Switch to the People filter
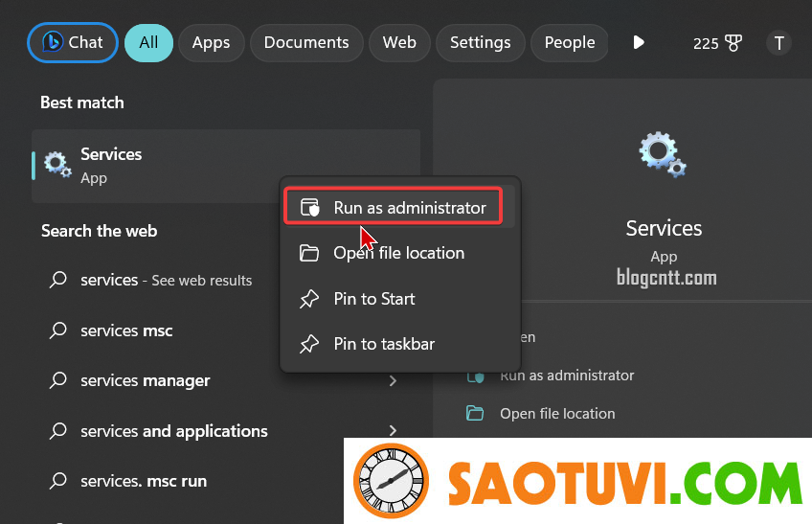Screen dimensions: 812x524 pyautogui.click(x=570, y=42)
